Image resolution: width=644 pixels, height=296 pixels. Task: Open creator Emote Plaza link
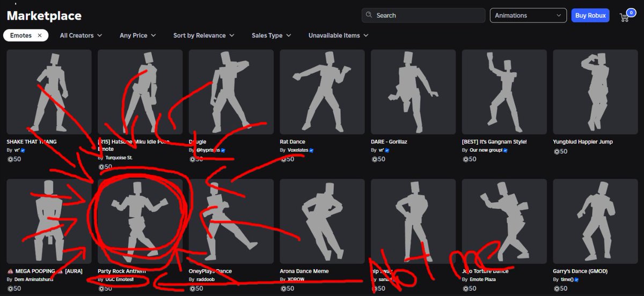[482, 279]
